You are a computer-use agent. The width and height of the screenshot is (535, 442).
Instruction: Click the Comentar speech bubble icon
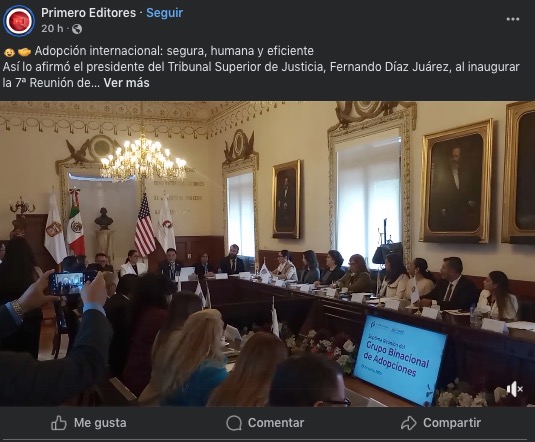234,423
